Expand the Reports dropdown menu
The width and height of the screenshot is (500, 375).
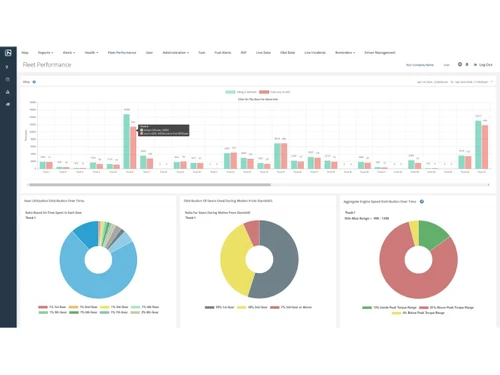tap(45, 53)
